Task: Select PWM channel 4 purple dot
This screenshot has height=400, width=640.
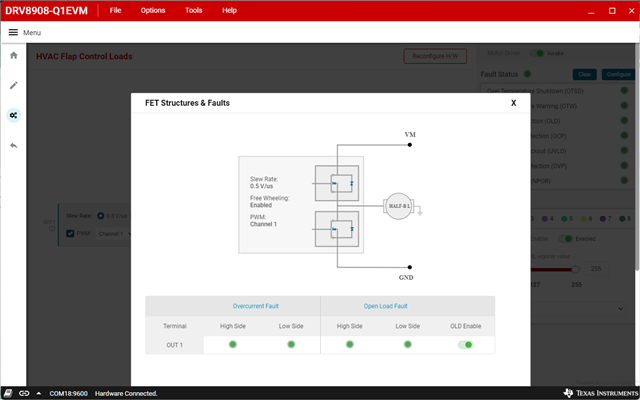Action: tap(544, 219)
